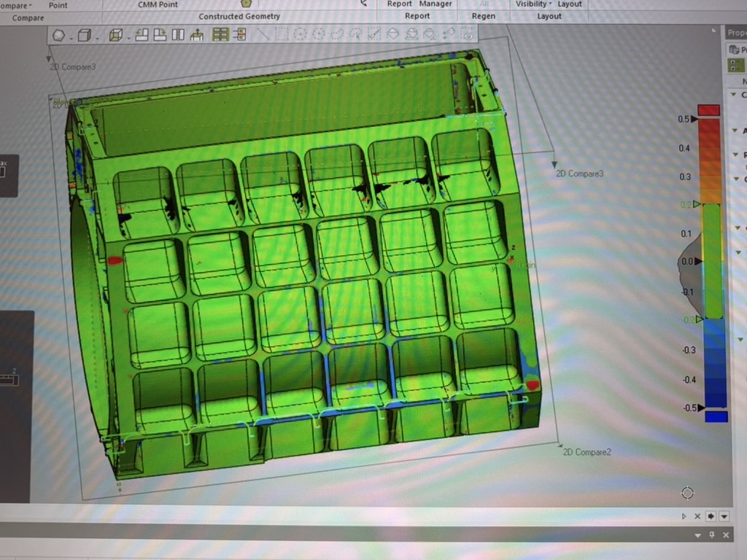This screenshot has width=747, height=560.
Task: Collapse the Properties section starting with A
Action: coord(735,131)
